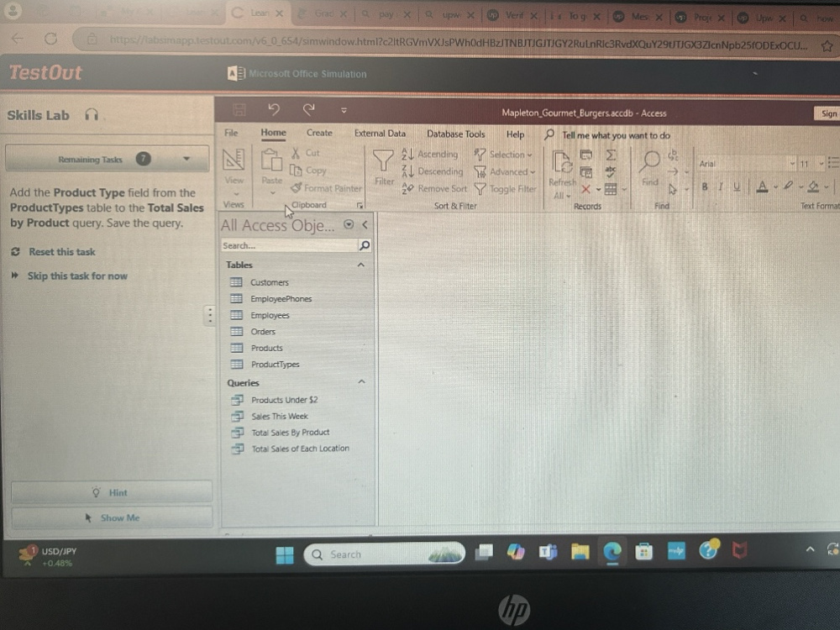
Task: Click navigation pane search magnifier icon
Action: [x=365, y=245]
